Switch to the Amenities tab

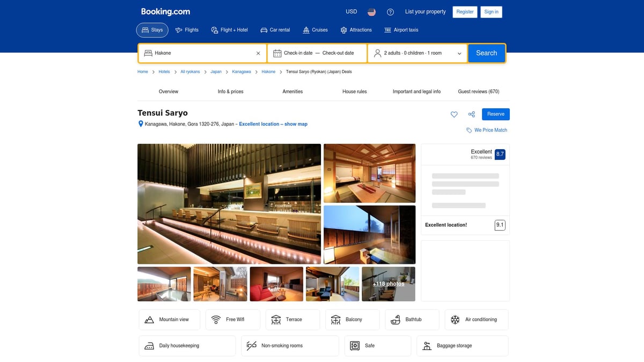(x=292, y=91)
